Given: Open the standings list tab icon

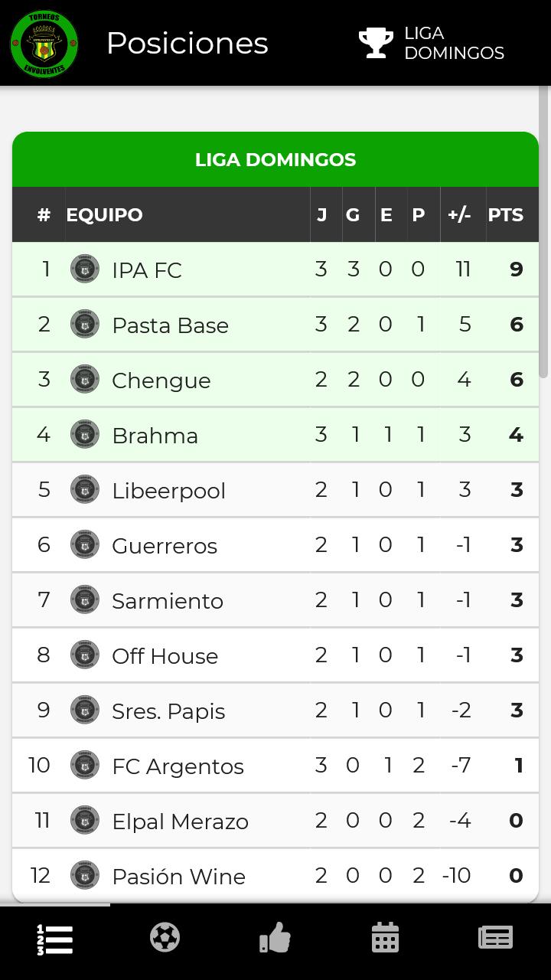Looking at the screenshot, I should [x=55, y=939].
